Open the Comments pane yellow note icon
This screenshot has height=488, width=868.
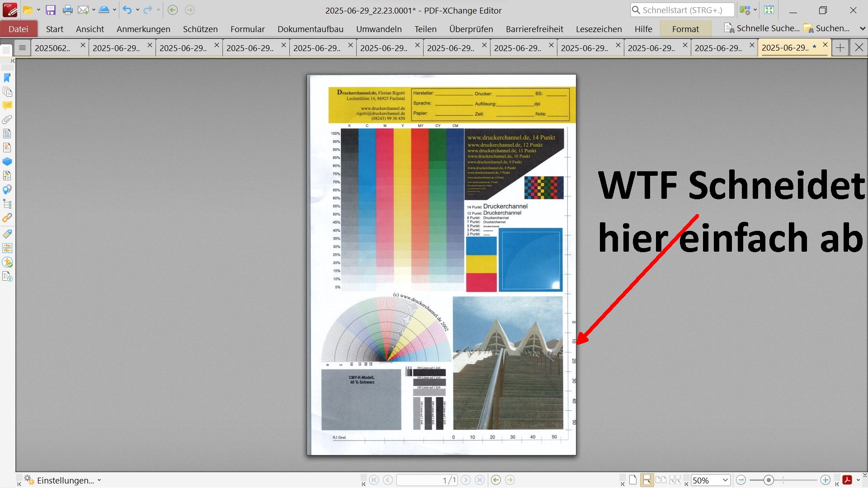coord(7,106)
